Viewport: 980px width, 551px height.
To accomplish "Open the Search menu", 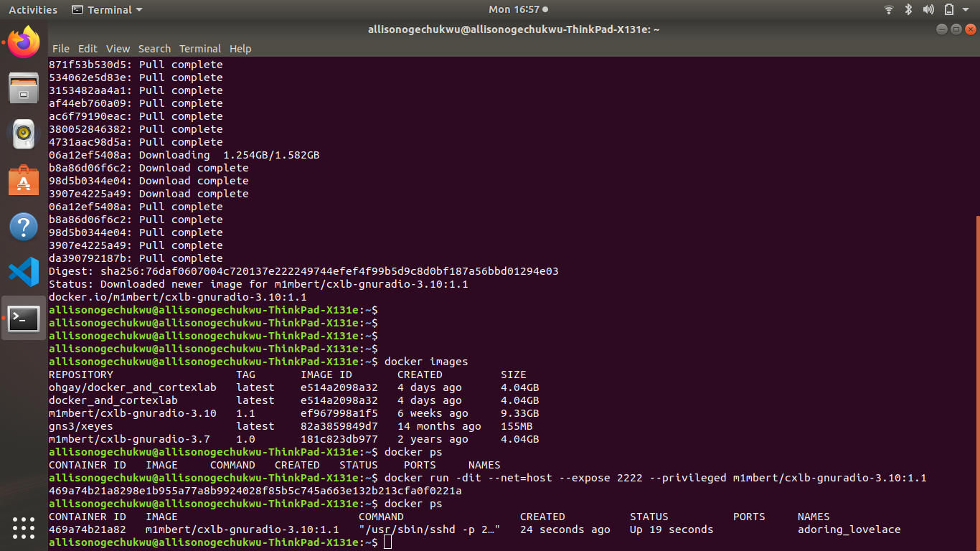I will [154, 49].
